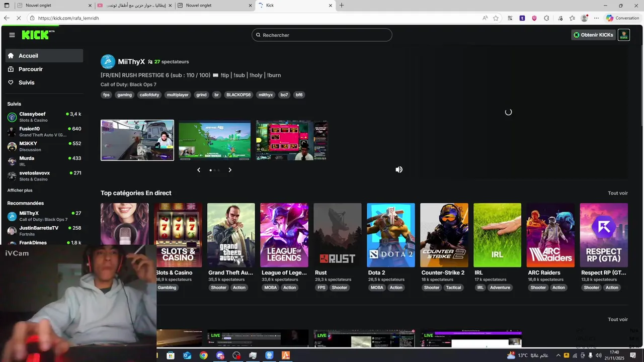The width and height of the screenshot is (644, 362).
Task: Click MiiThyX streamer avatar in featured header
Action: (x=108, y=62)
